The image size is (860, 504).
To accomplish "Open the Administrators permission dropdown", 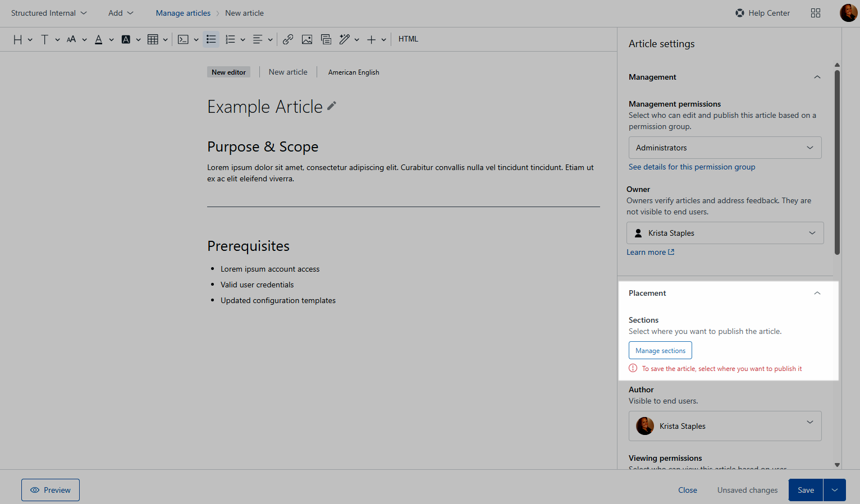I will tap(725, 148).
